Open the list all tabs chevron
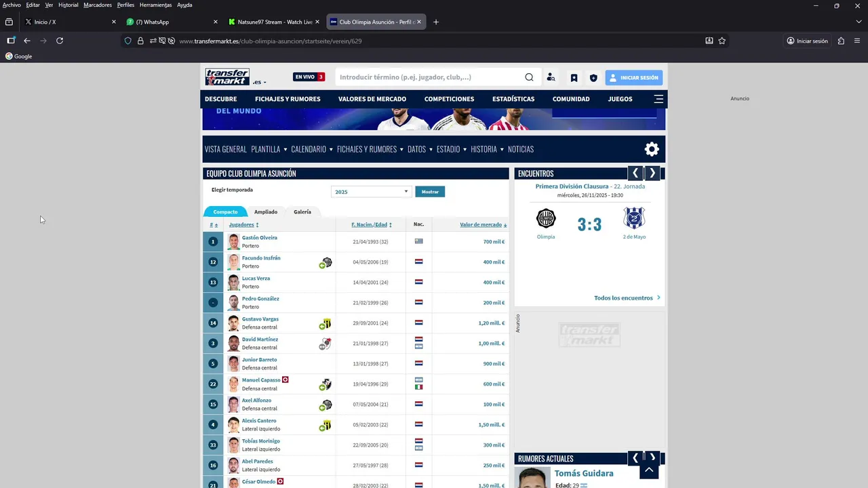 click(859, 22)
